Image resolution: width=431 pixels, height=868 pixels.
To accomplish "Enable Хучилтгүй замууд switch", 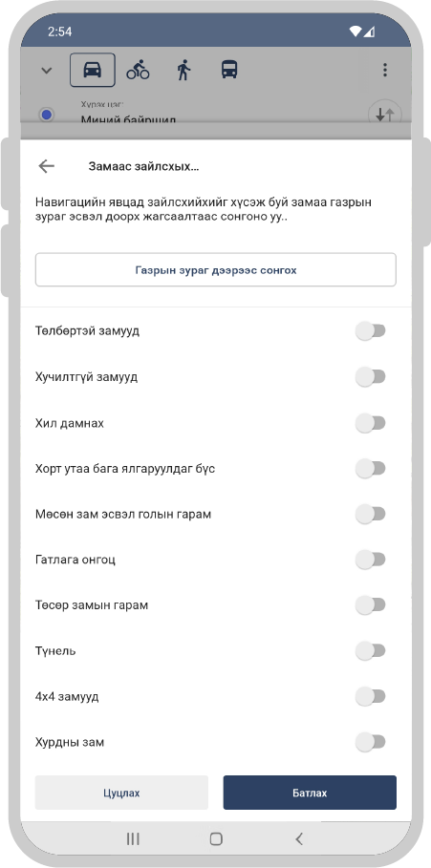I will tap(371, 377).
